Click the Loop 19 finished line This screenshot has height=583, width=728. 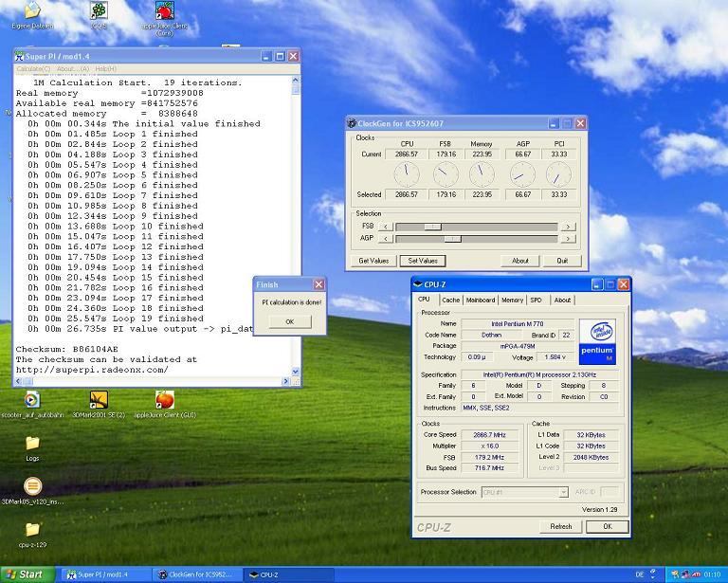pos(115,319)
